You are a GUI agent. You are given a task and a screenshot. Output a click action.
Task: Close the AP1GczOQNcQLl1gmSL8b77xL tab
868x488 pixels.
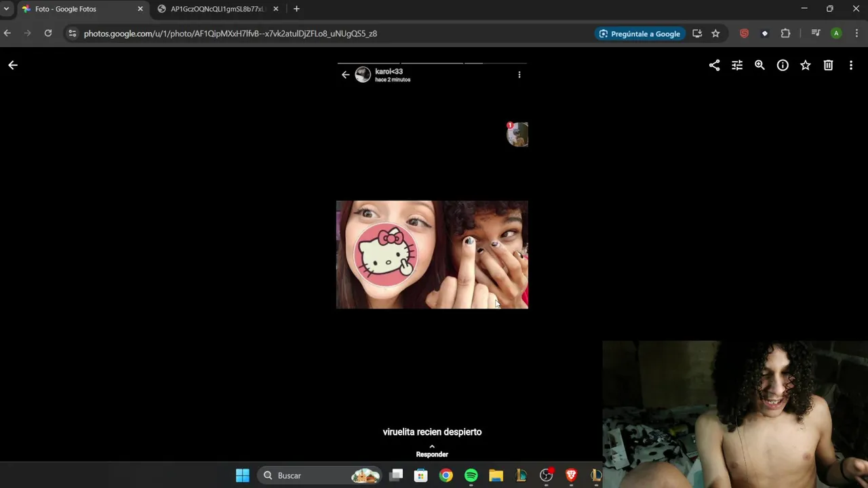click(x=275, y=9)
